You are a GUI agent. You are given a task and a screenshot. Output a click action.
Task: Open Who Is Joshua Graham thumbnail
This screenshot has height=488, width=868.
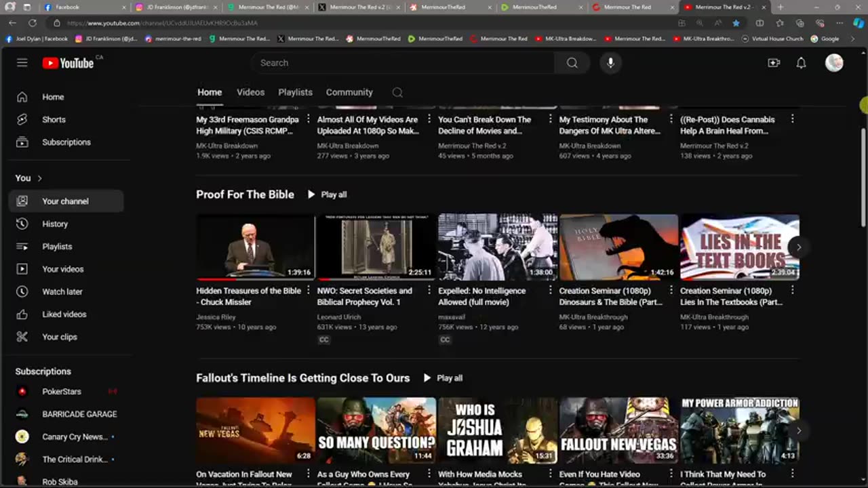click(498, 430)
